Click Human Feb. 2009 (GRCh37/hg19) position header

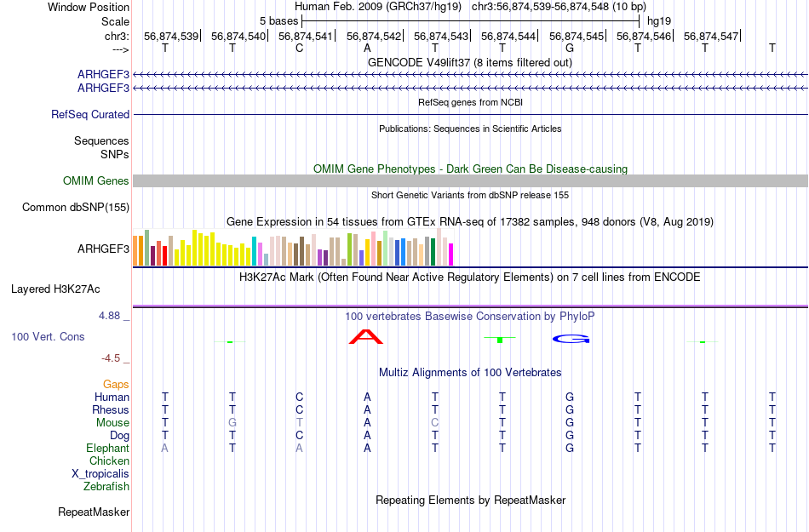tap(377, 7)
